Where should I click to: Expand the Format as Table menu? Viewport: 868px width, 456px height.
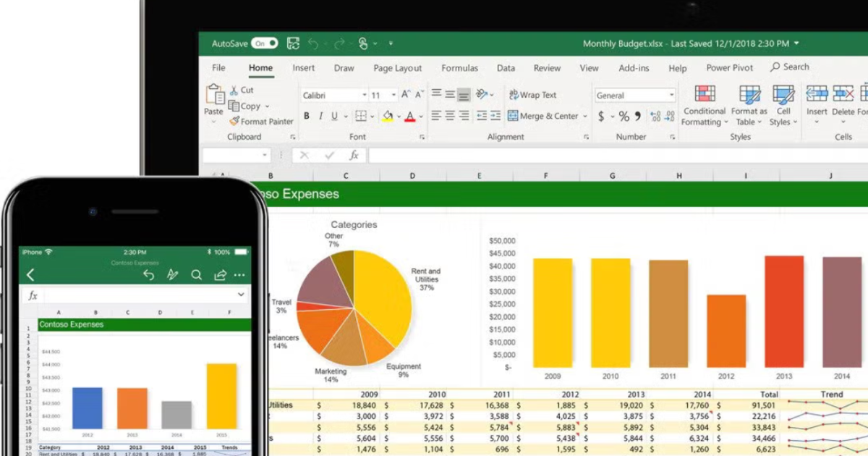[x=749, y=105]
